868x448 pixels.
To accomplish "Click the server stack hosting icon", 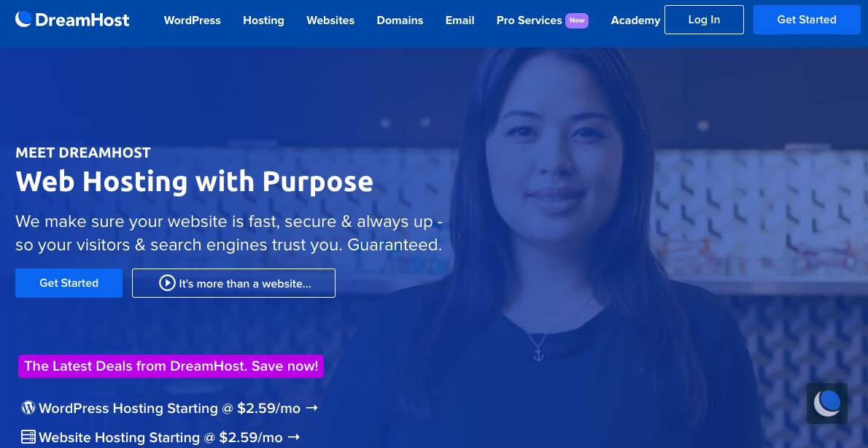I will click(28, 437).
